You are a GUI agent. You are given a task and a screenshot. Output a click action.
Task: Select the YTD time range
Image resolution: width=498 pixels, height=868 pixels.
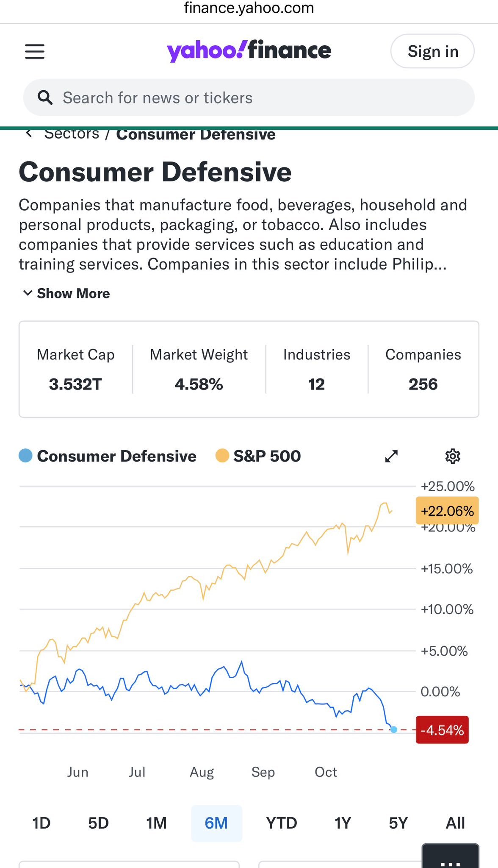[282, 823]
